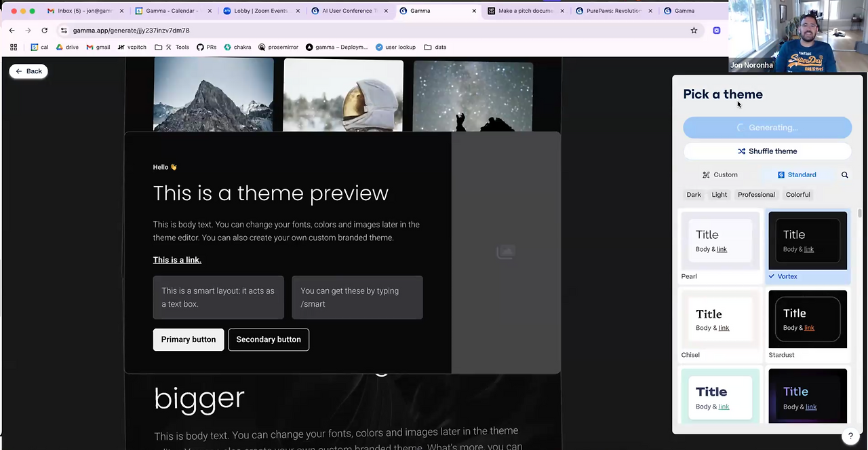
Task: Click the mountain image thumbnail
Action: (214, 94)
